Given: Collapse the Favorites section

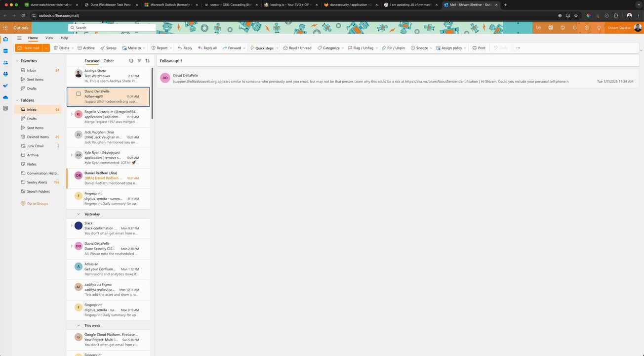Looking at the screenshot, I should (17, 61).
